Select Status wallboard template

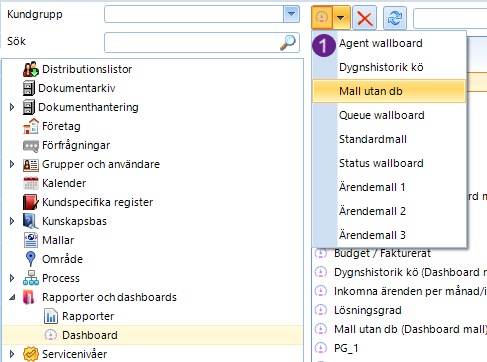pyautogui.click(x=381, y=163)
